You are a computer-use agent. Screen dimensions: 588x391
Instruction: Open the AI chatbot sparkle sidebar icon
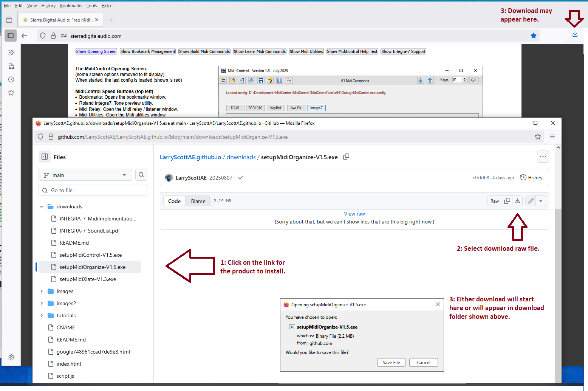(x=11, y=53)
